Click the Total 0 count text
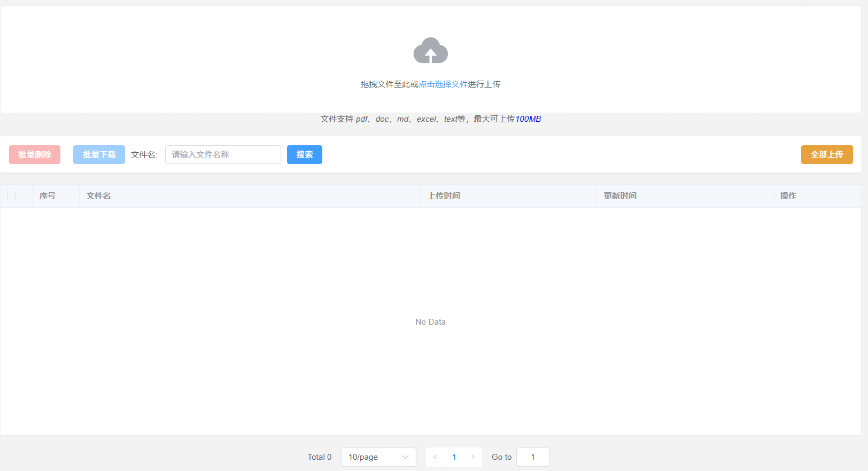 click(x=320, y=457)
